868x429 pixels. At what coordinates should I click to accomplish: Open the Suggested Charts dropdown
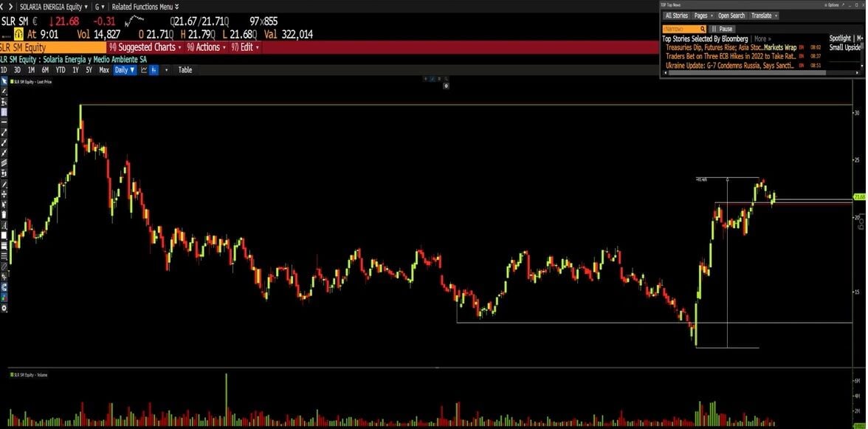[145, 47]
